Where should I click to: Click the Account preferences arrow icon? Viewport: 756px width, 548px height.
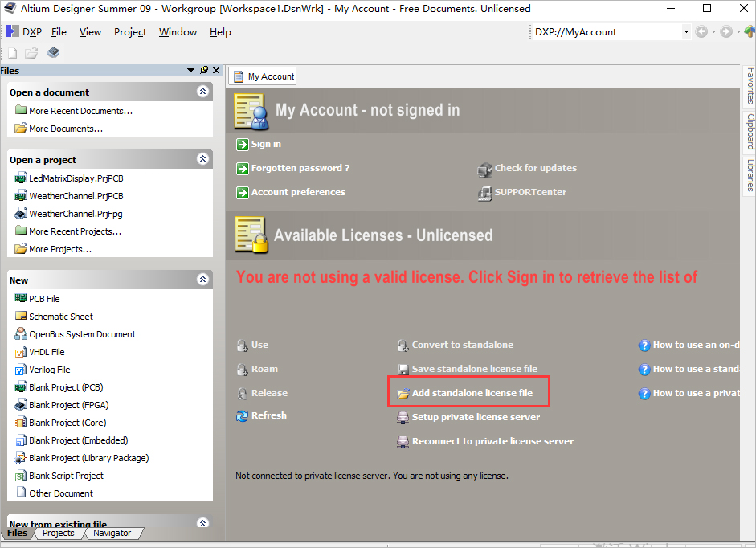click(x=242, y=193)
